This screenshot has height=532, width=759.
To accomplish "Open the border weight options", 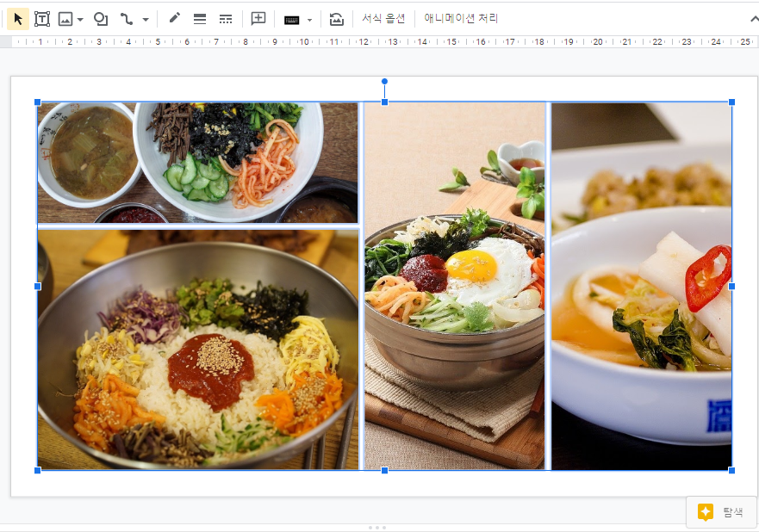I will (199, 19).
